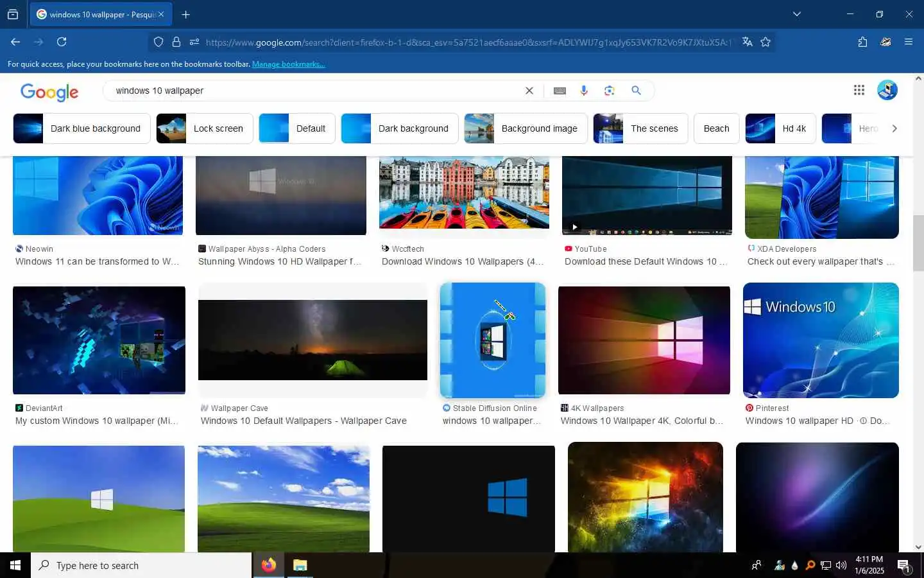Bookmark this page with the star

766,42
